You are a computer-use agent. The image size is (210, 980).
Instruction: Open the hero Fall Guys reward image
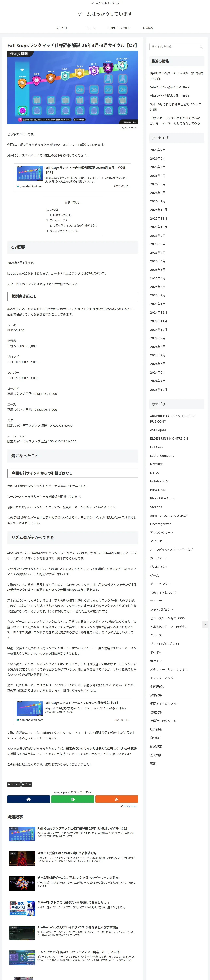pos(72,88)
